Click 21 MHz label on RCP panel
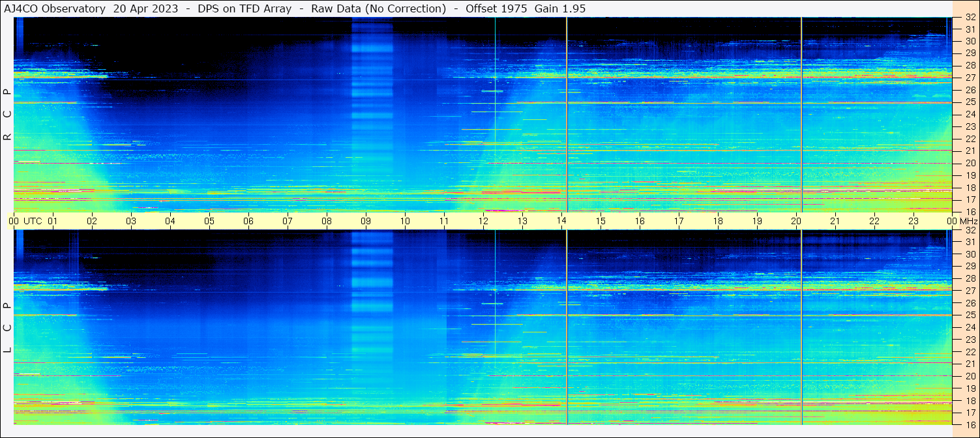Screen dimensions: 980x438 tap(970, 151)
